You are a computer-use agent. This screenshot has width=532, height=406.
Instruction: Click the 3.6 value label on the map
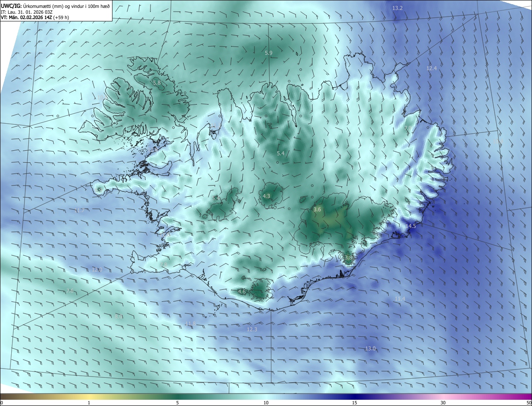point(317,210)
